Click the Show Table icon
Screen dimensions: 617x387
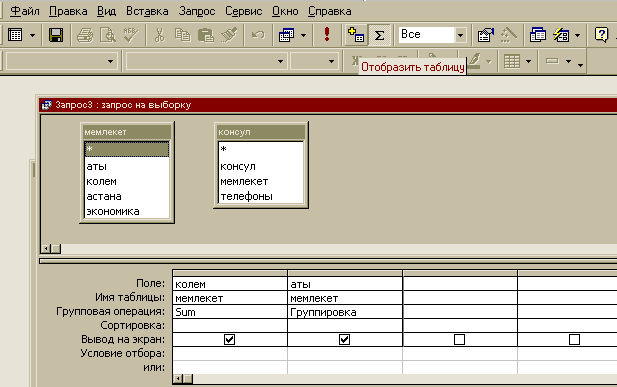click(356, 35)
